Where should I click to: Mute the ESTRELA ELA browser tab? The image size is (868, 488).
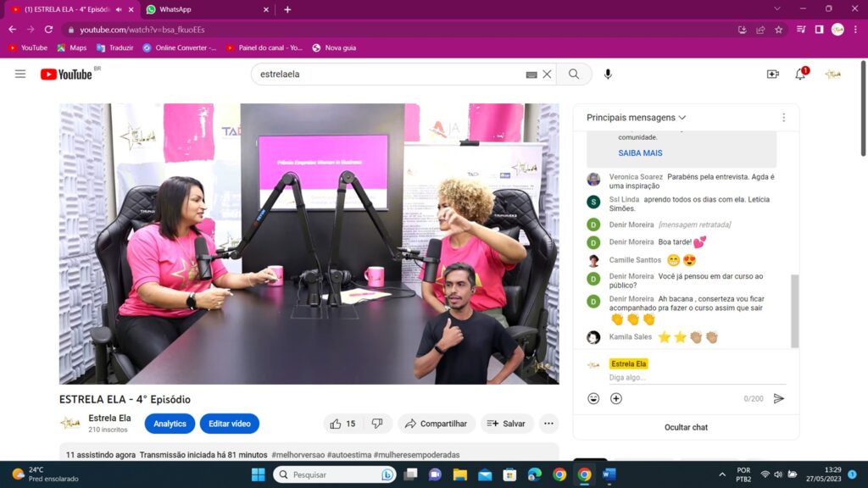[119, 9]
